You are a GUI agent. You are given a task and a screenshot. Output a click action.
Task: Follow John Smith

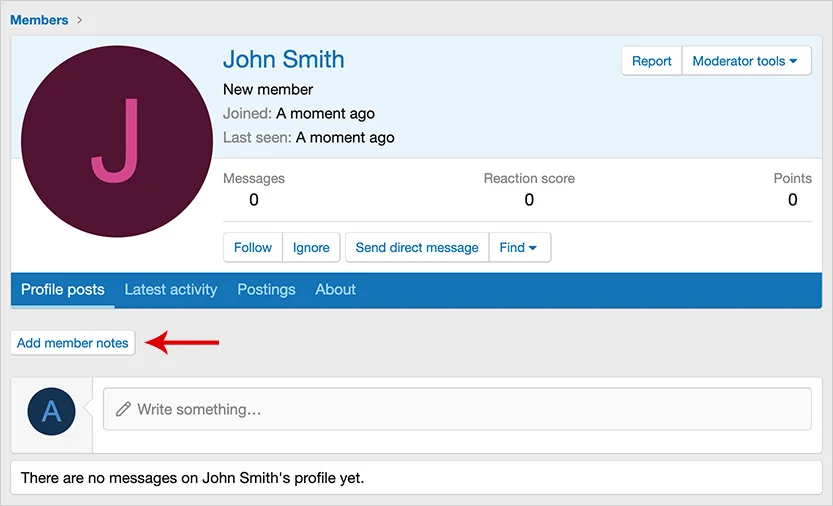pos(252,248)
